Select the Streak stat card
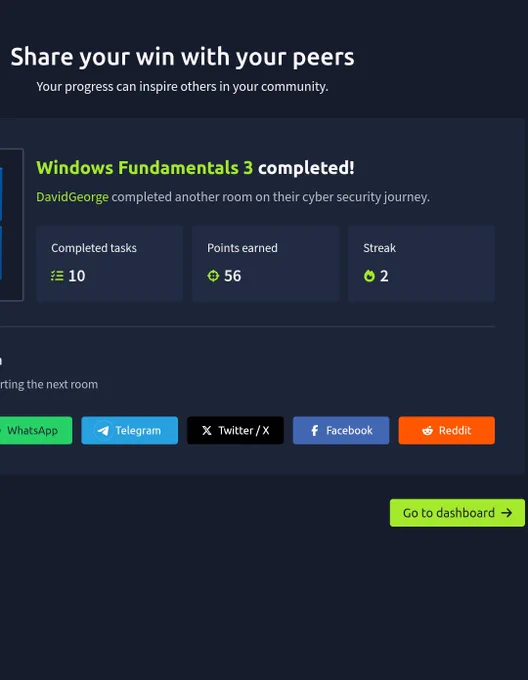 421,263
